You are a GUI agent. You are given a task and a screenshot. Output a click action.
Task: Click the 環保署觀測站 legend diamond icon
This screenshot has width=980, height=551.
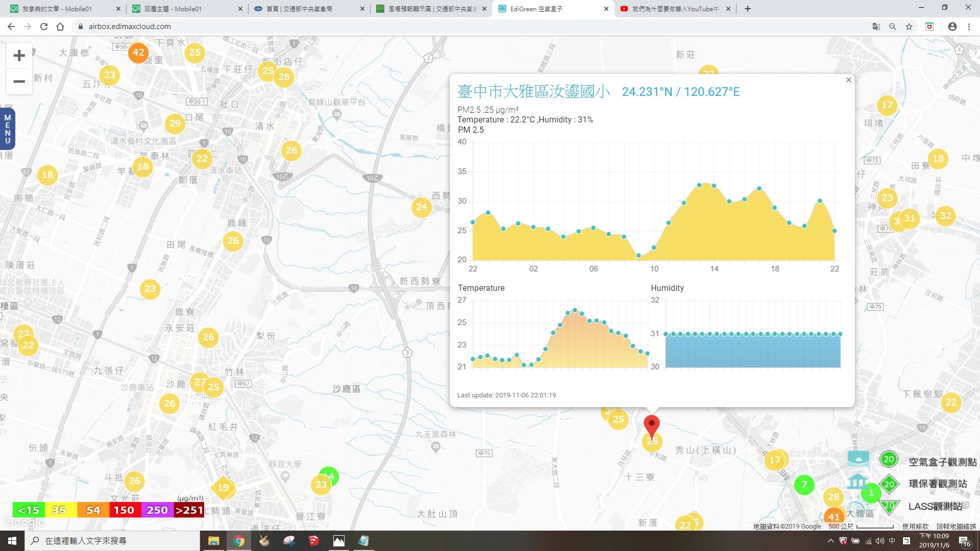[x=889, y=484]
